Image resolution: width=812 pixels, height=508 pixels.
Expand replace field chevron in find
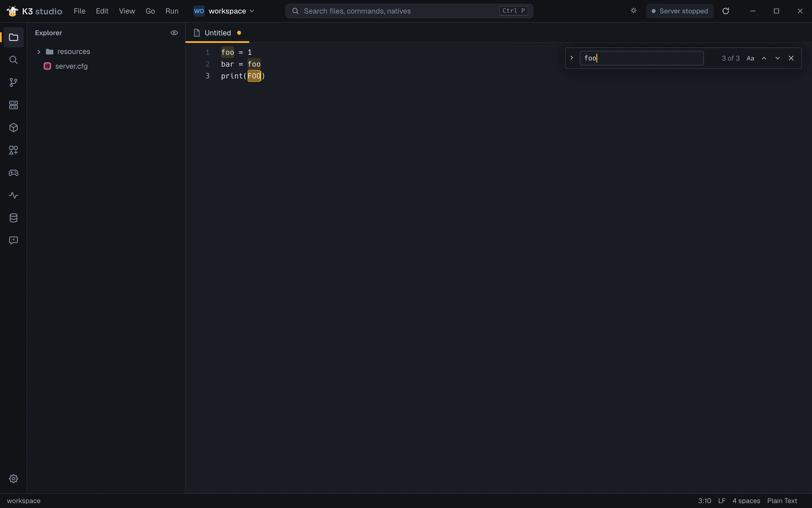[x=572, y=58]
